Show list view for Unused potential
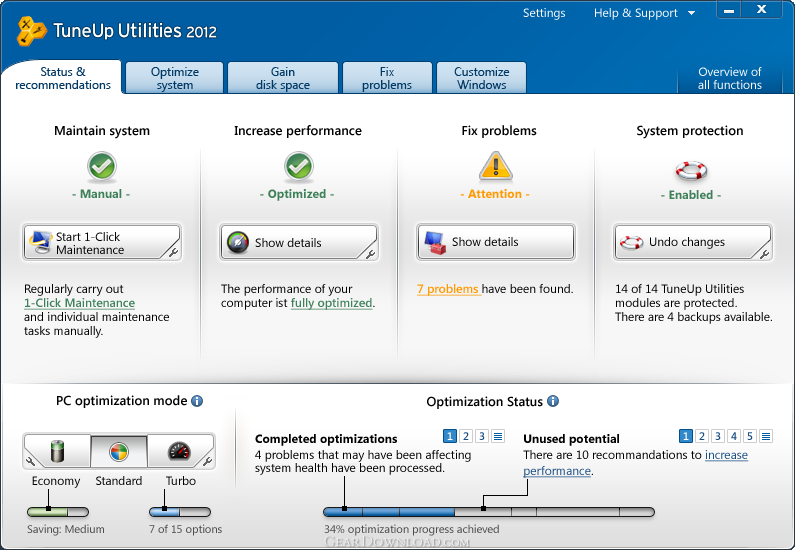Image resolution: width=795 pixels, height=550 pixels. pos(766,436)
